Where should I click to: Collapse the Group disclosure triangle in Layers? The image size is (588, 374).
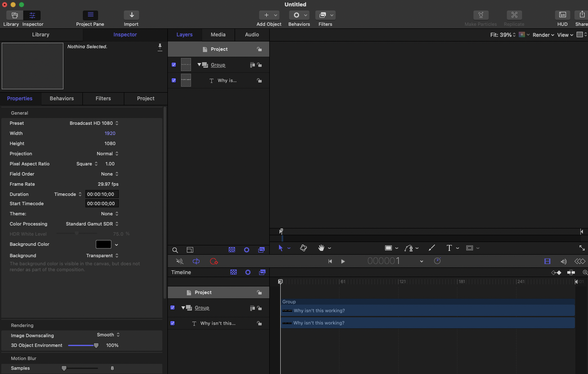199,65
